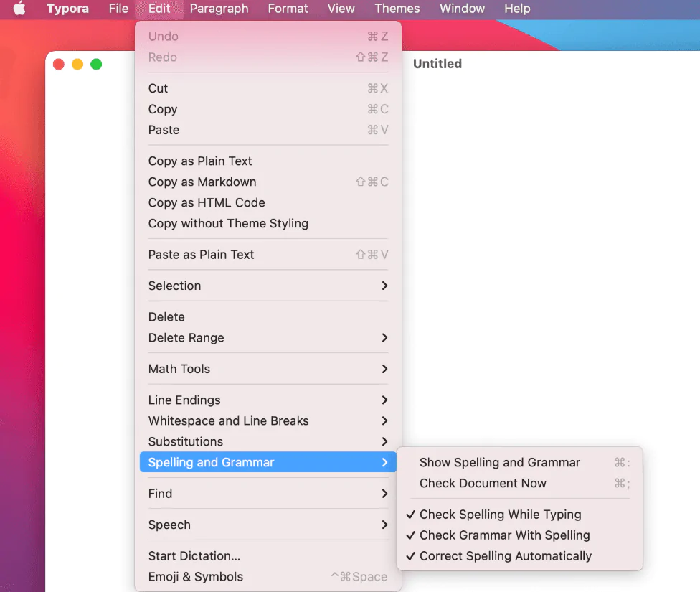Open the Themes menu
This screenshot has height=592, width=700.
(x=397, y=9)
